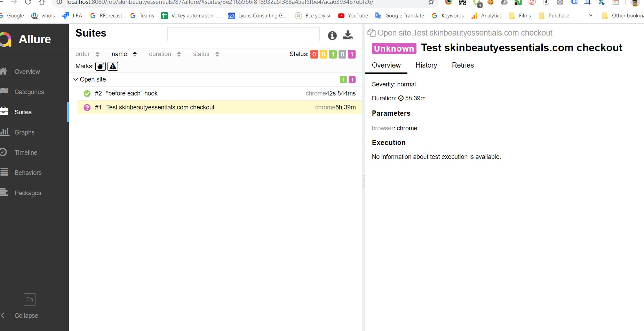Sort suites by order
644x331 pixels.
click(x=87, y=54)
